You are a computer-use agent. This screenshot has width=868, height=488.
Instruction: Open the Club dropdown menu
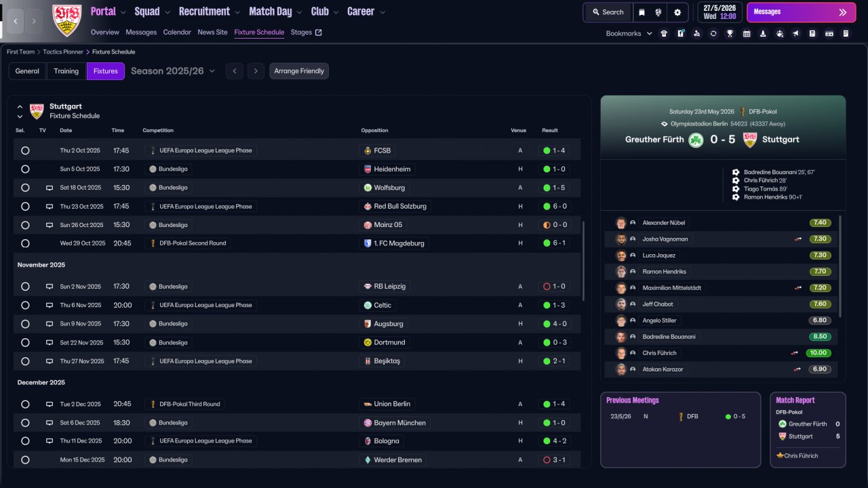click(325, 12)
